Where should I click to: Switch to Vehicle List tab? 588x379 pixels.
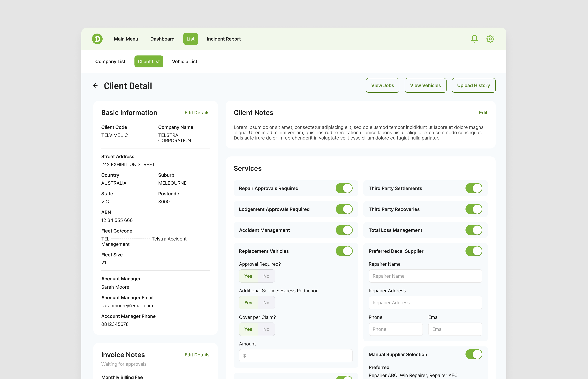[185, 61]
